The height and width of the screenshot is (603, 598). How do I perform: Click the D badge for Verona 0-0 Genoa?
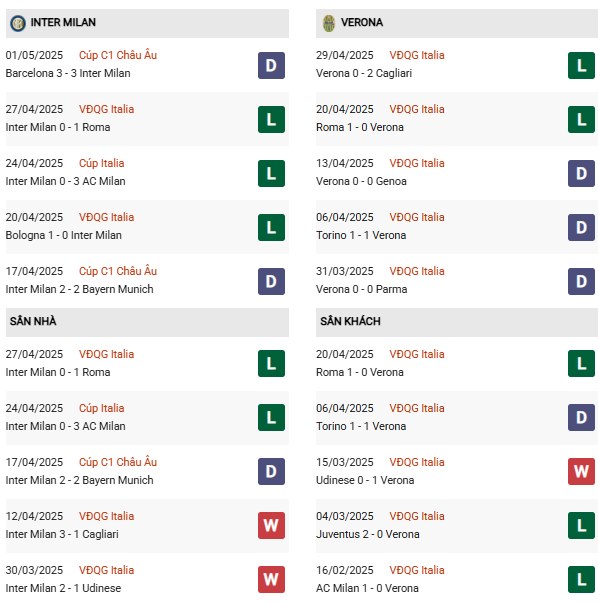(581, 173)
